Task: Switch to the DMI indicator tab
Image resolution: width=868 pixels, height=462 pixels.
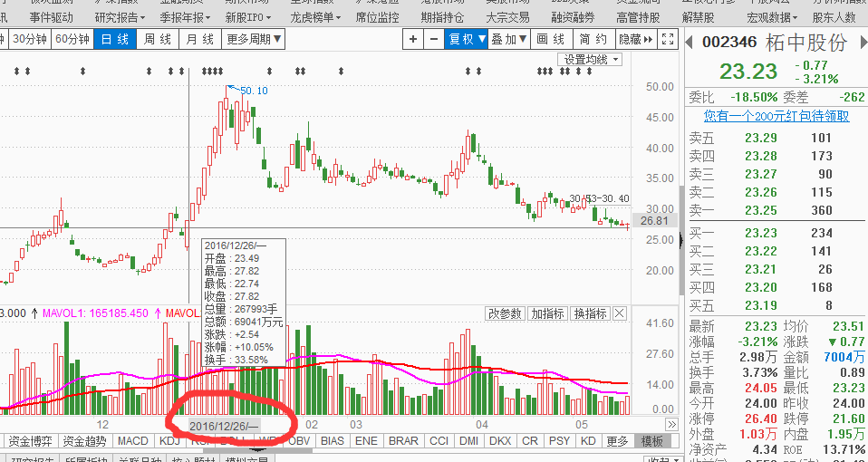Action: tap(468, 441)
